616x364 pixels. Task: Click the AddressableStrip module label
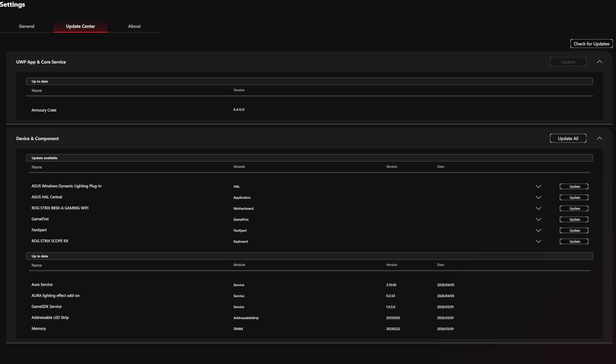[x=246, y=318]
